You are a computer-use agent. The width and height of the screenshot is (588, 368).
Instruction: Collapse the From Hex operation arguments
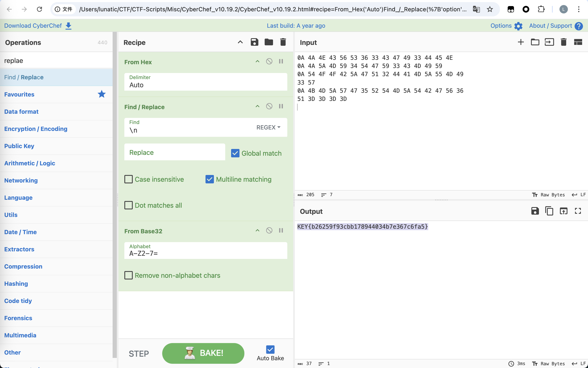click(257, 61)
